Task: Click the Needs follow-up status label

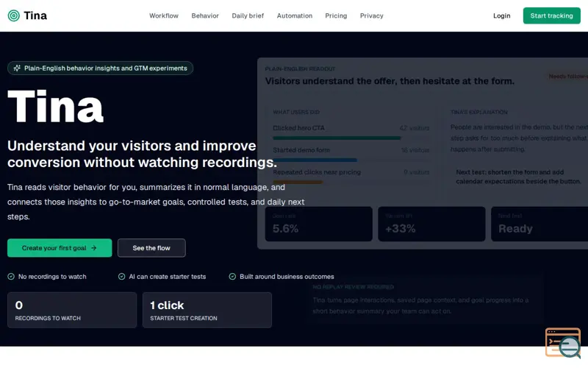Action: pyautogui.click(x=567, y=77)
